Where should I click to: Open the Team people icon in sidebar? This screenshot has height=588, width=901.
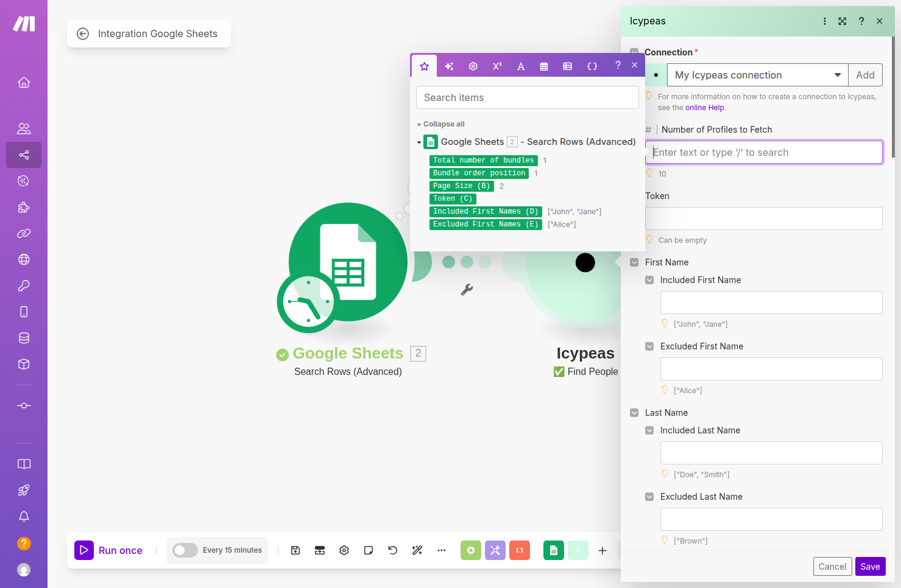(x=24, y=128)
